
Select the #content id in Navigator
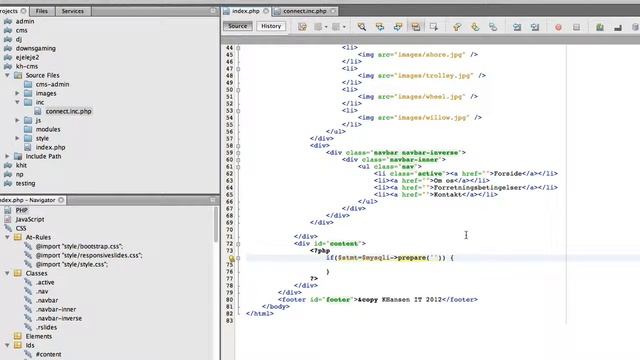pos(49,354)
